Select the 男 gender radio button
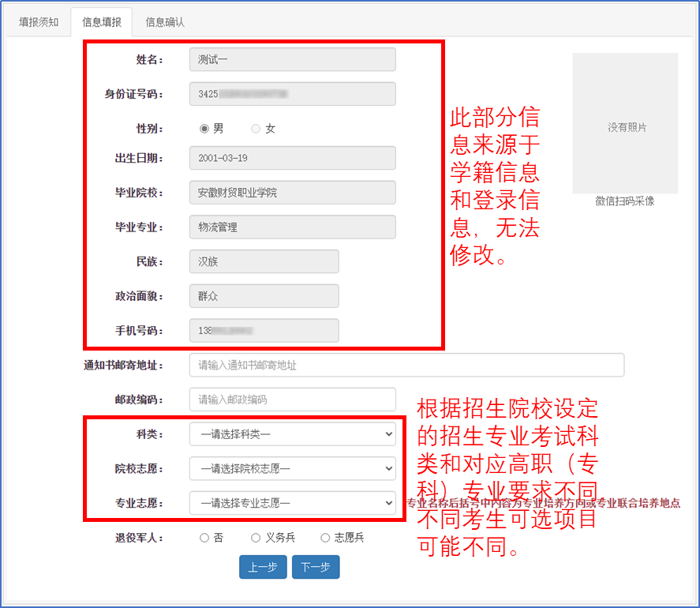The image size is (700, 608). [x=204, y=127]
